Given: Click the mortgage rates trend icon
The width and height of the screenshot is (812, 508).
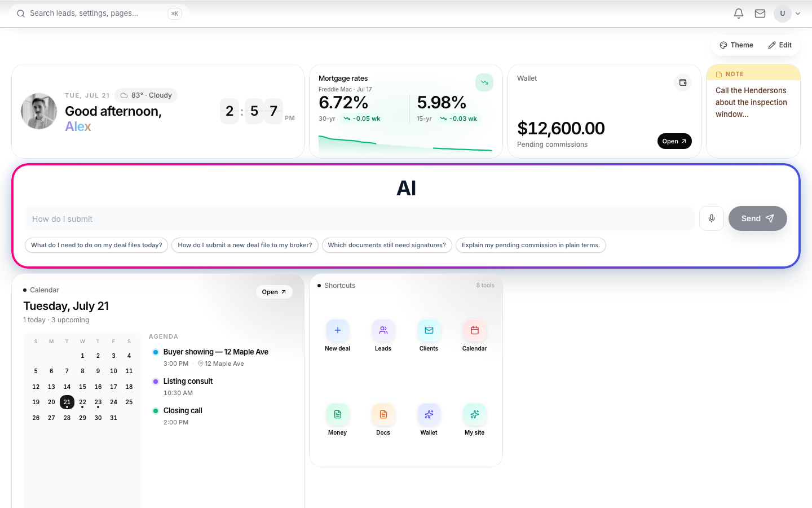Looking at the screenshot, I should click(x=484, y=82).
